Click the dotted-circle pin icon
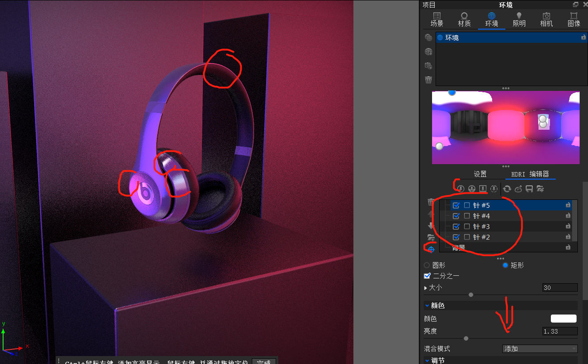This screenshot has width=588, height=364. (494, 189)
